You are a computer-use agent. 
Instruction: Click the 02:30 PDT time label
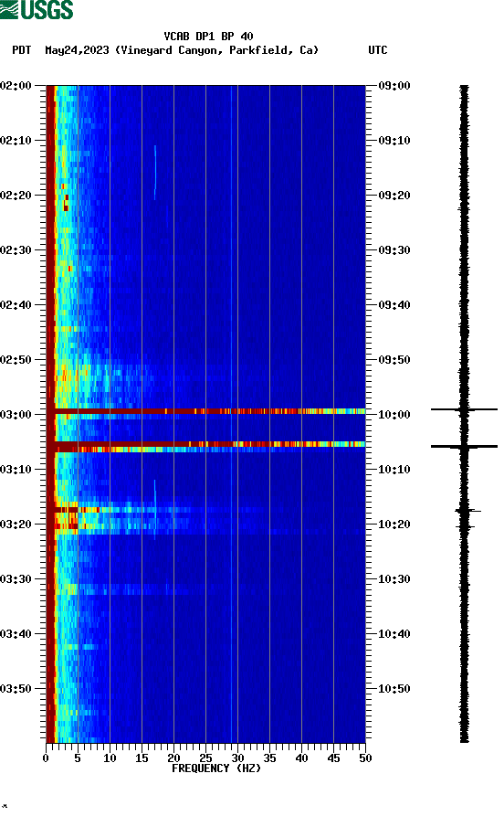click(x=16, y=249)
